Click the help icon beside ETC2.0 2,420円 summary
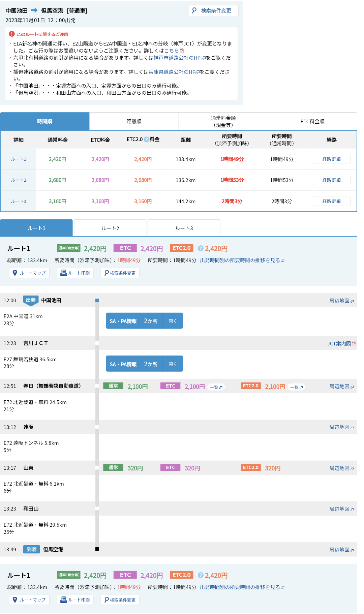 tap(201, 248)
